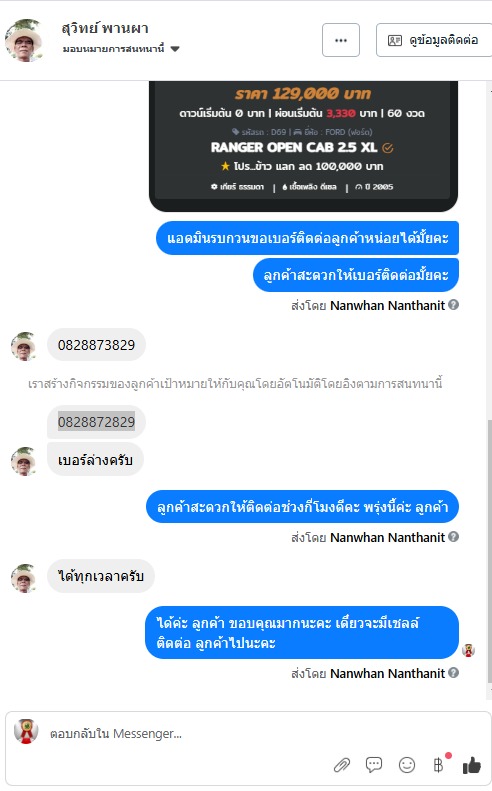
Task: Click the Ranger Open Cab car ad image
Action: click(303, 145)
